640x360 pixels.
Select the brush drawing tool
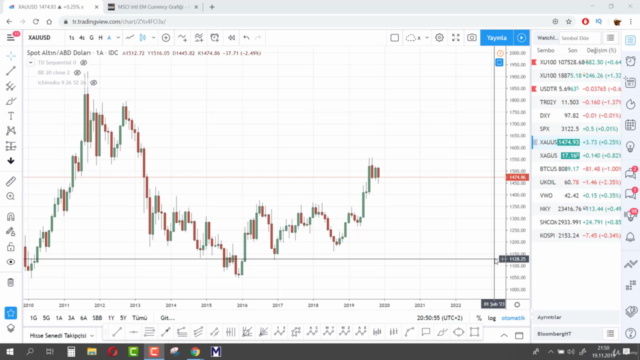11,101
